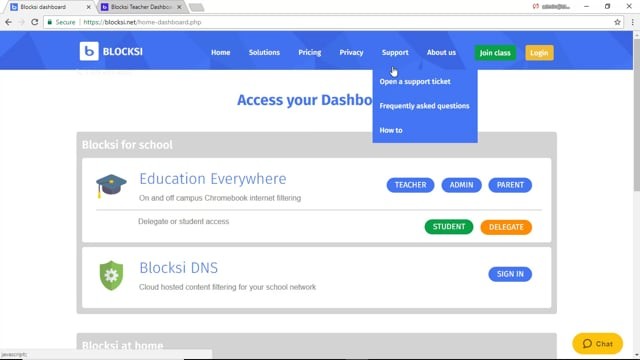
Task: Switch to the Blocksi dashboard tab
Action: click(x=49, y=7)
